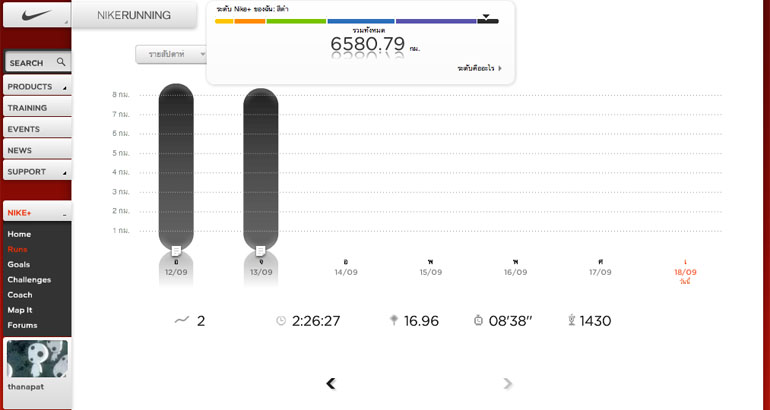The image size is (770, 410).
Task: Click the distance marker pin icon
Action: click(x=394, y=321)
